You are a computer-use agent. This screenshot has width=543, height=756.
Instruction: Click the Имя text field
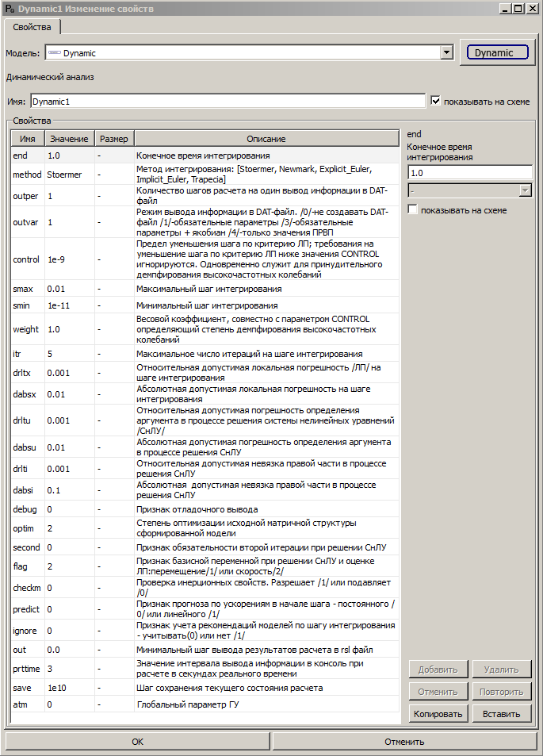click(x=228, y=102)
